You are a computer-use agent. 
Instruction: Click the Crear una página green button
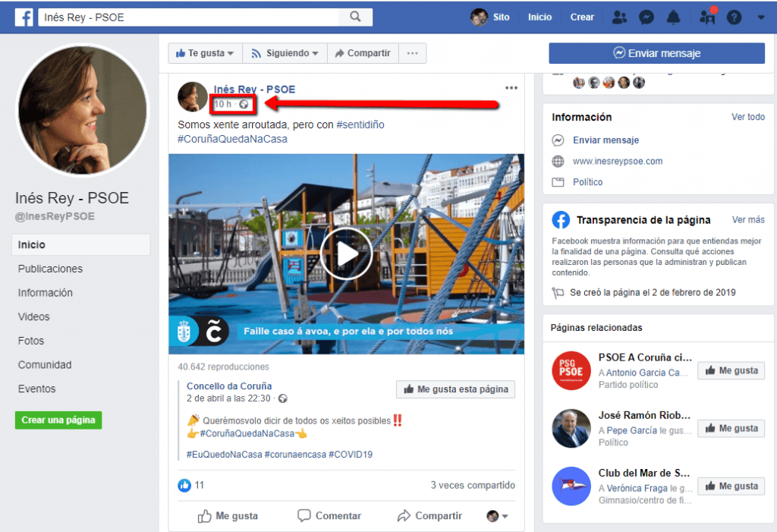(58, 420)
